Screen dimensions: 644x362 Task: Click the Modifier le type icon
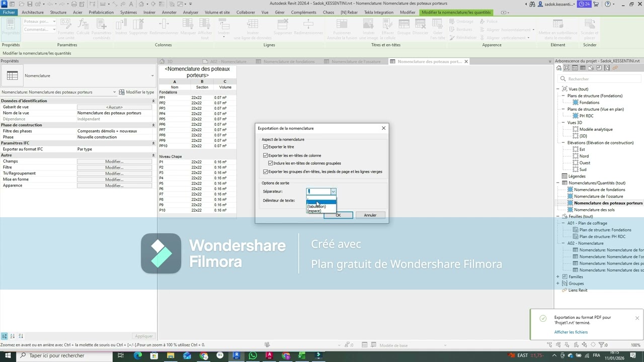click(122, 92)
